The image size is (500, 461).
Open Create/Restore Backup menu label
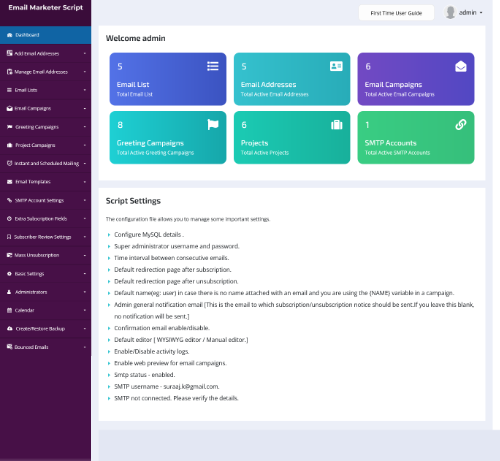click(40, 329)
